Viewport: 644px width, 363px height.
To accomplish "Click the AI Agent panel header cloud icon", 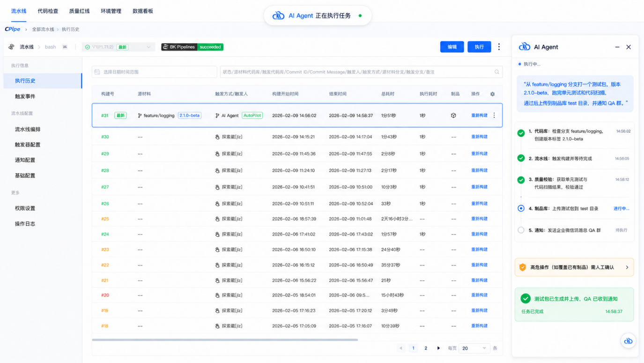I will pyautogui.click(x=525, y=47).
